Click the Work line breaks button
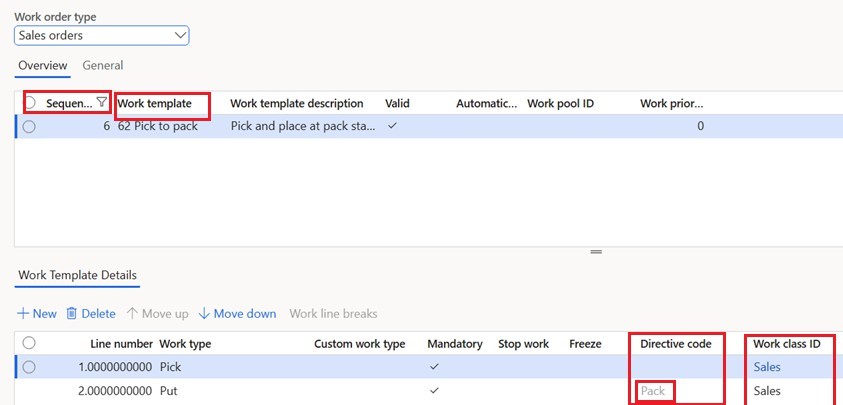 point(333,314)
